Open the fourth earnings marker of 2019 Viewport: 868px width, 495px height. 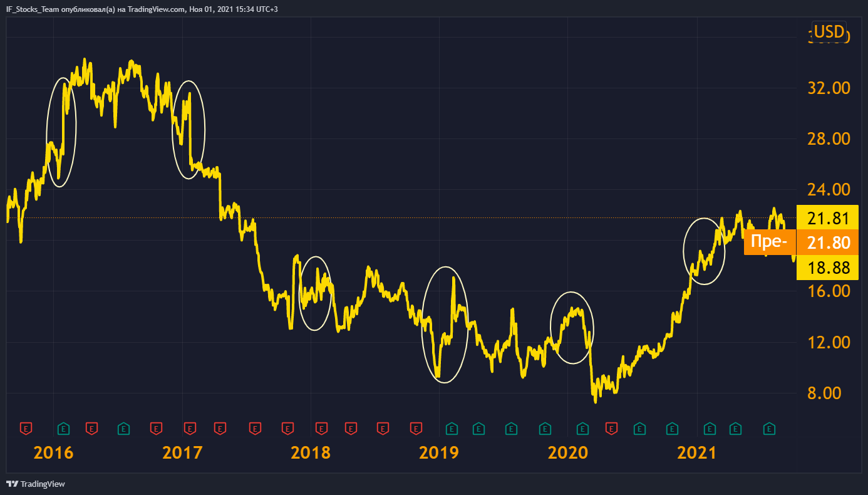pos(545,429)
